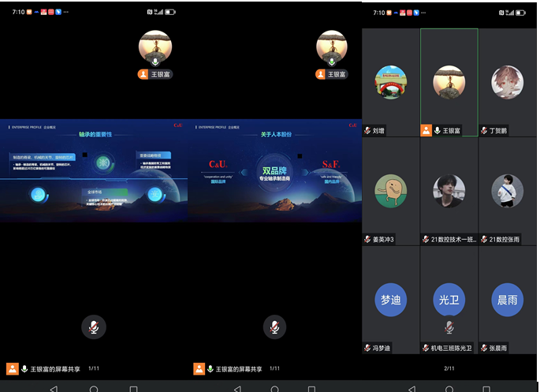Click orange host icon on 王银富's grid tile
This screenshot has height=392, width=540.
tap(426, 131)
